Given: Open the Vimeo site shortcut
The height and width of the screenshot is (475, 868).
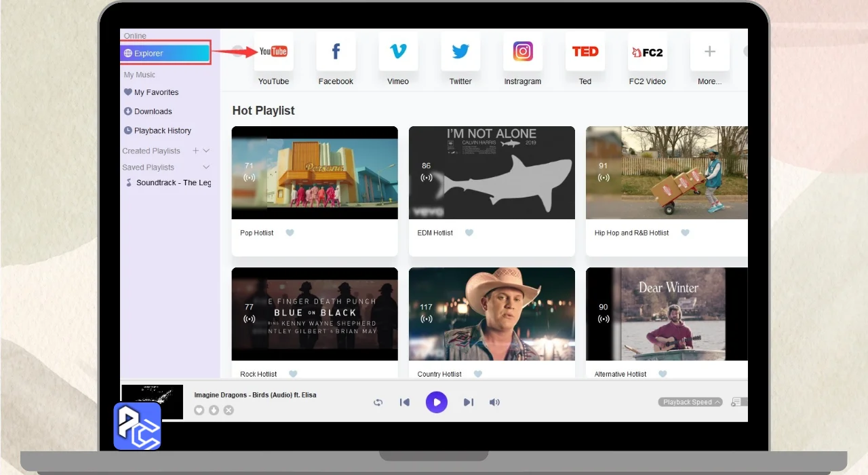Looking at the screenshot, I should tap(398, 52).
